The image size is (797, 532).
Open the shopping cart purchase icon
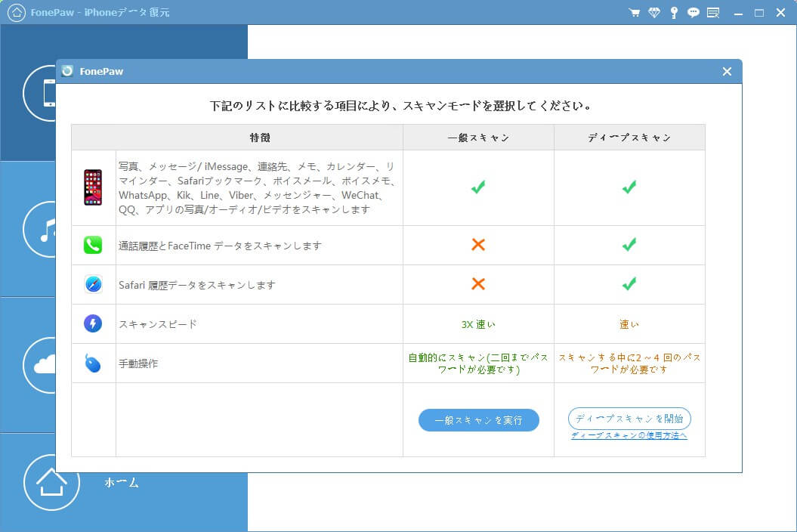(634, 13)
